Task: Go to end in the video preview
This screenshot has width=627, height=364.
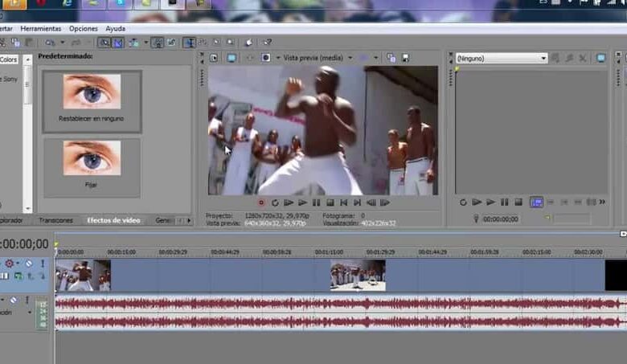Action: pos(357,202)
